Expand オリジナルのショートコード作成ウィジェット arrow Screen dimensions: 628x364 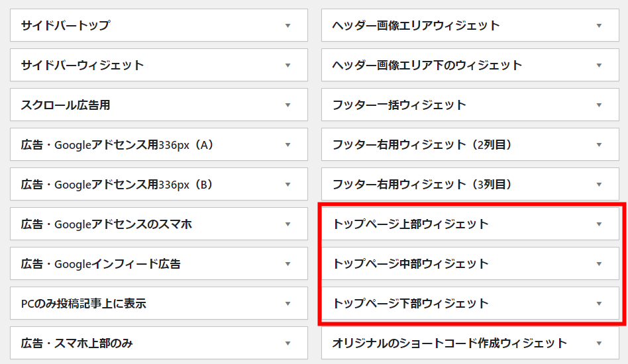599,343
